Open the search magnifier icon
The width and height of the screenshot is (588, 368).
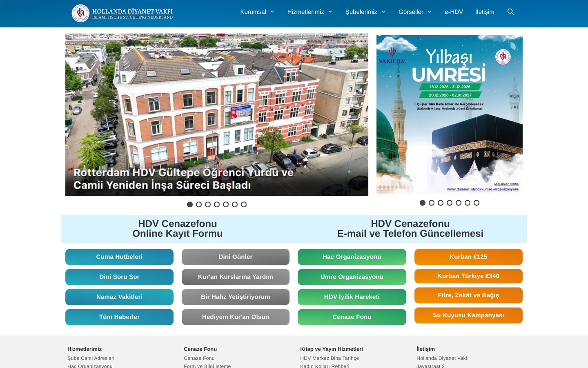[x=510, y=12]
